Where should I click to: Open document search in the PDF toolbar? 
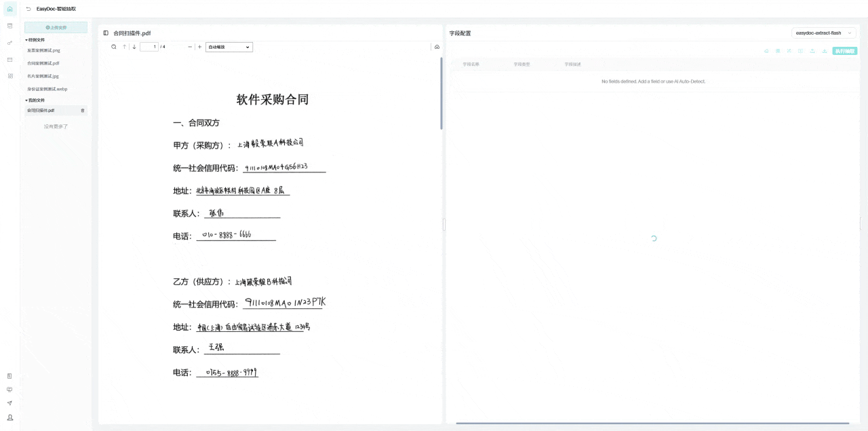click(114, 47)
